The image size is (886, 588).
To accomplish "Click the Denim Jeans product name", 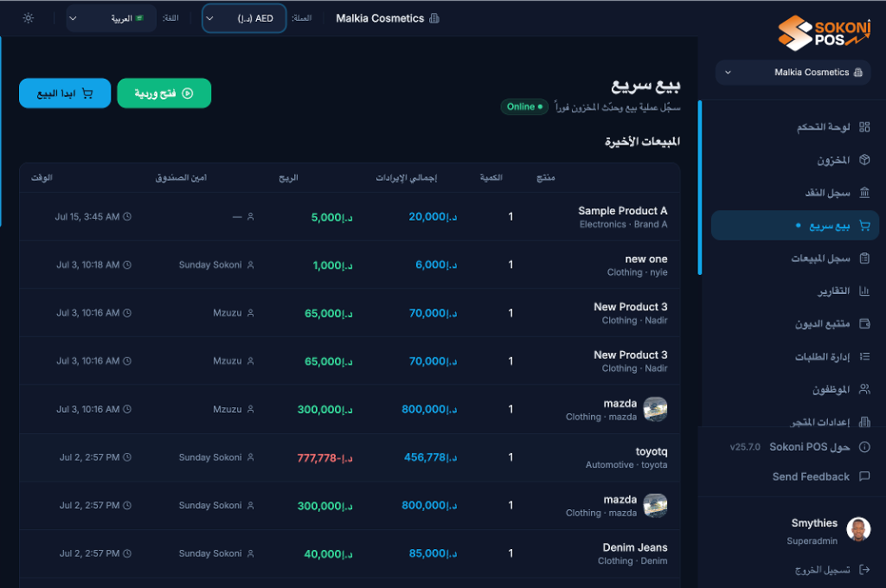I will pos(634,547).
